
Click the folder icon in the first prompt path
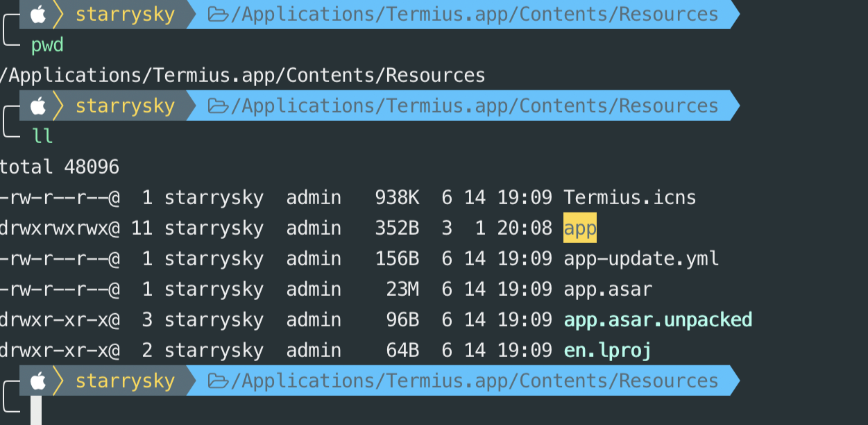218,15
